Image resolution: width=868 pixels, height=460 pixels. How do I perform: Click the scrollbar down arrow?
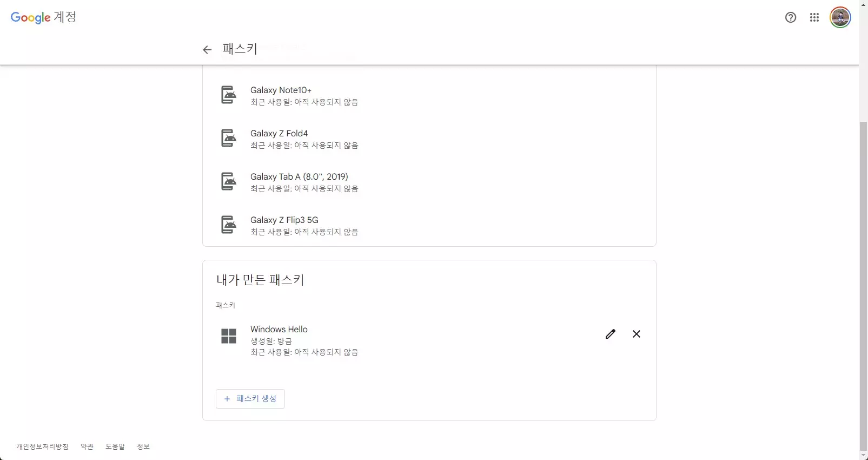(x=863, y=455)
